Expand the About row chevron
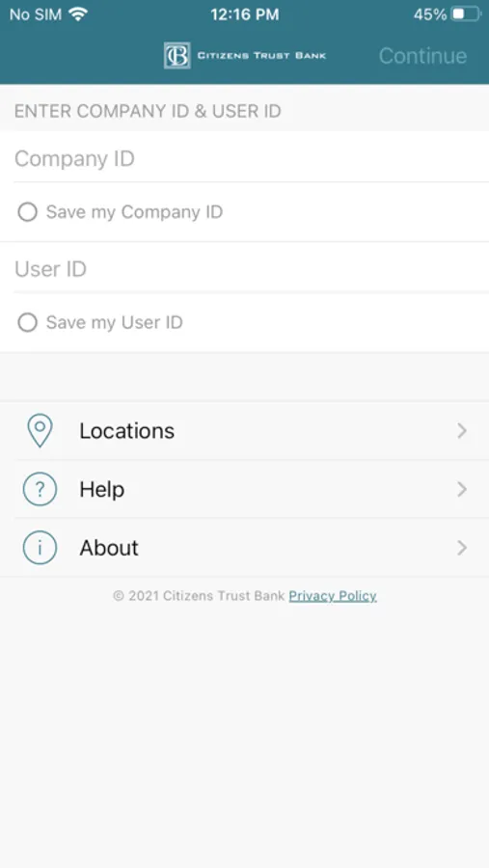This screenshot has height=868, width=489. [x=462, y=548]
